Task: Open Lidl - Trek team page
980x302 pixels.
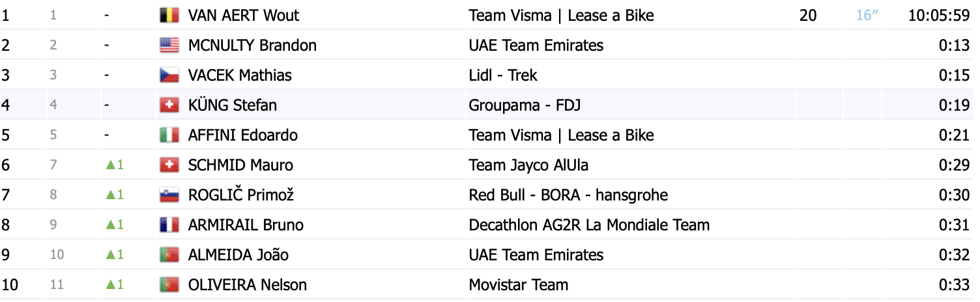Action: coord(503,75)
